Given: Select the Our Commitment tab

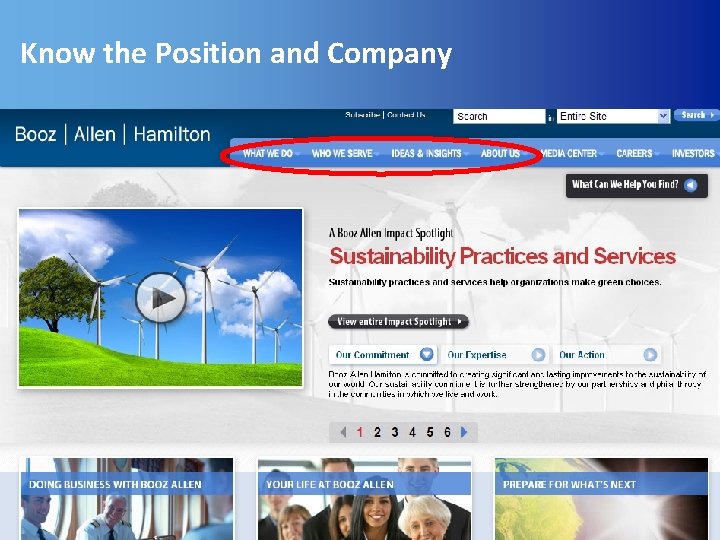Looking at the screenshot, I should tap(382, 354).
